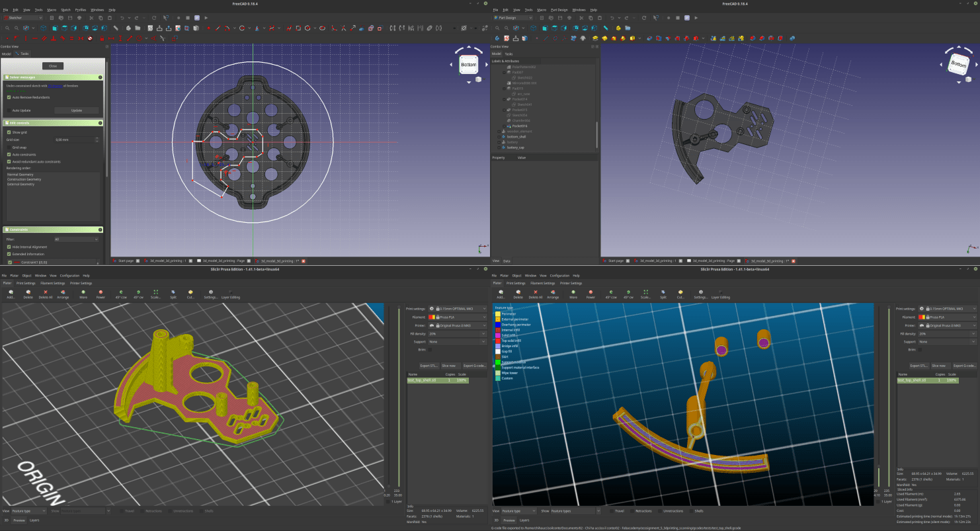This screenshot has width=980, height=531.
Task: Open the Sketcher workbench selector dropdown
Action: coord(24,18)
